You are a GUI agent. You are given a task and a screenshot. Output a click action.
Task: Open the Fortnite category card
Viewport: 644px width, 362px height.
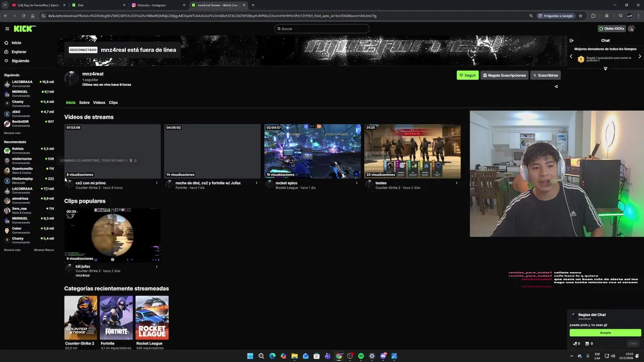(116, 318)
